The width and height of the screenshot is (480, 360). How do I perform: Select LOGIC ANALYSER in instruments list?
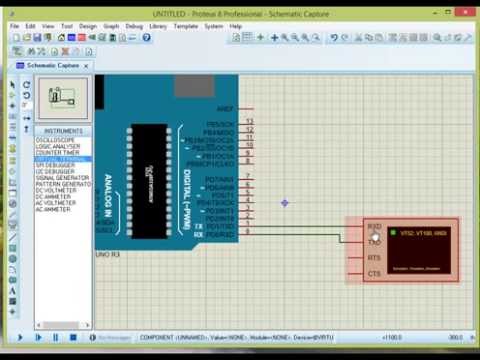click(x=58, y=146)
